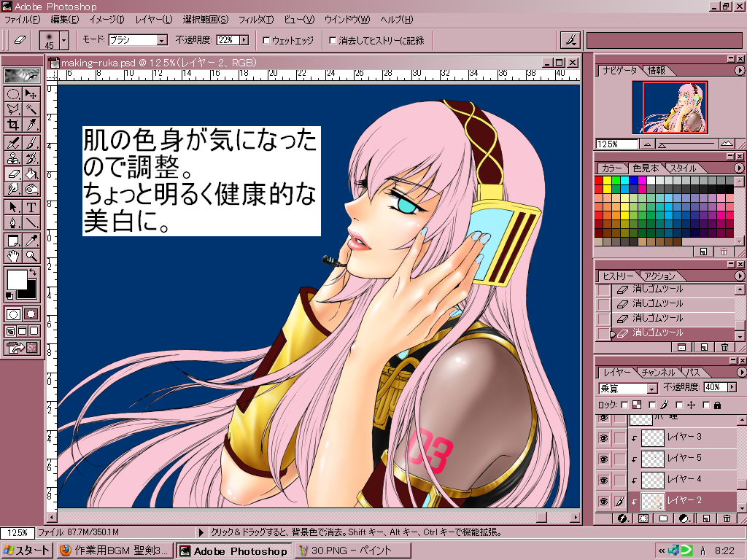The image size is (747, 560).
Task: Select the Rubber Stamp tool
Action: point(13,157)
